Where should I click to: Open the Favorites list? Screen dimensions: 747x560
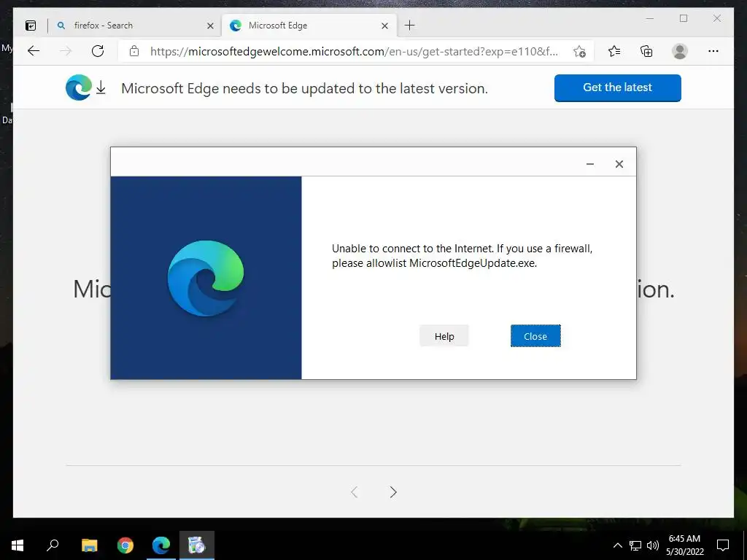(614, 51)
